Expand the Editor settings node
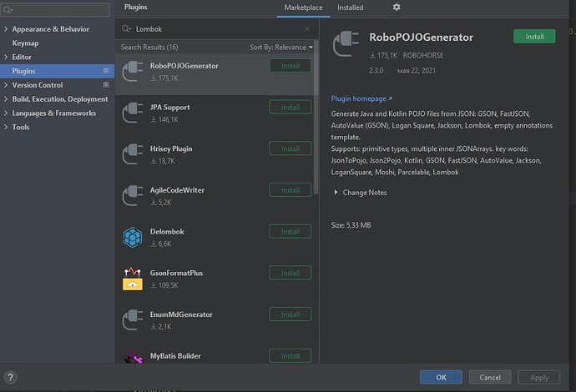The width and height of the screenshot is (576, 392). 6,57
